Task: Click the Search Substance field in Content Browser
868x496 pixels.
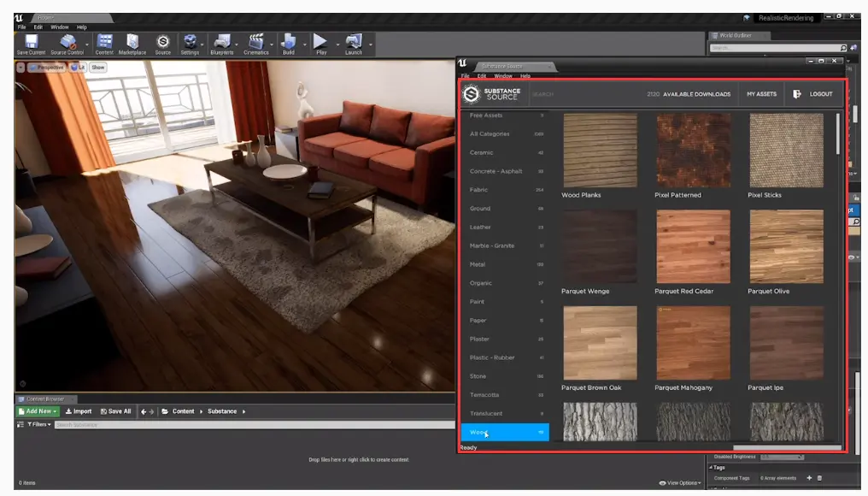Action: point(255,424)
